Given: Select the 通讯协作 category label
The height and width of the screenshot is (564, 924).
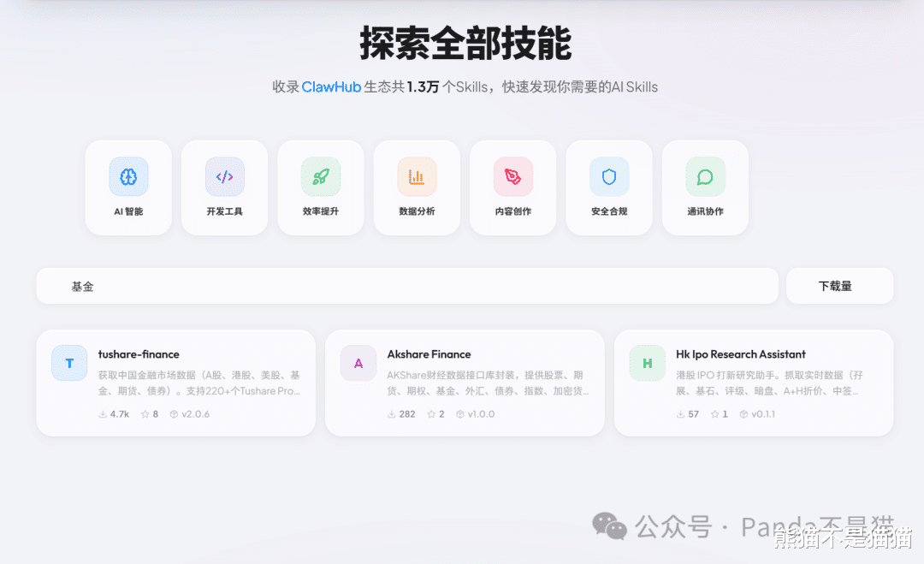Looking at the screenshot, I should (705, 211).
